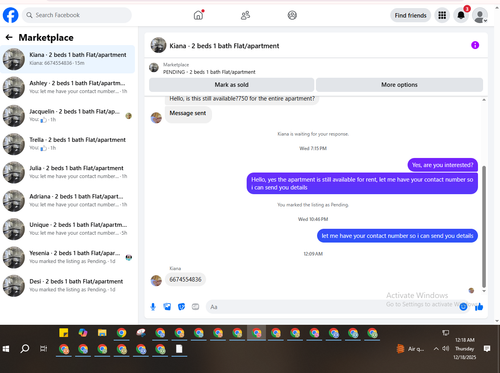
Task: Click the chat scrollbar thumb
Action: tap(484, 227)
